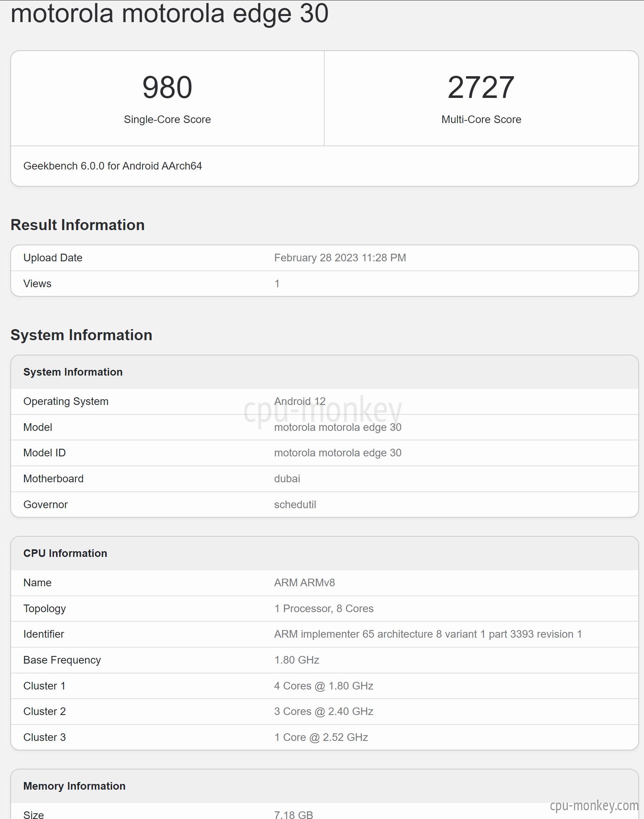Click the Multi-Core Score label

(x=481, y=119)
